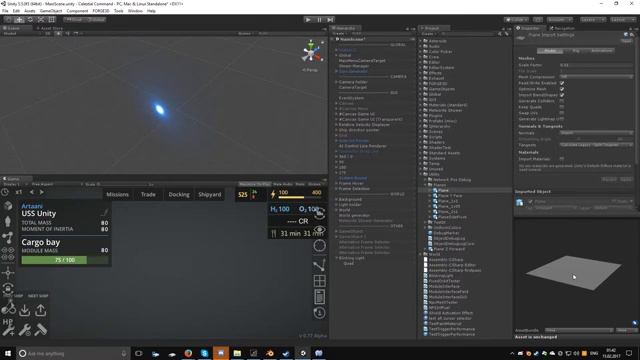
Task: Toggle the Import Materials checkbox
Action: (x=562, y=159)
